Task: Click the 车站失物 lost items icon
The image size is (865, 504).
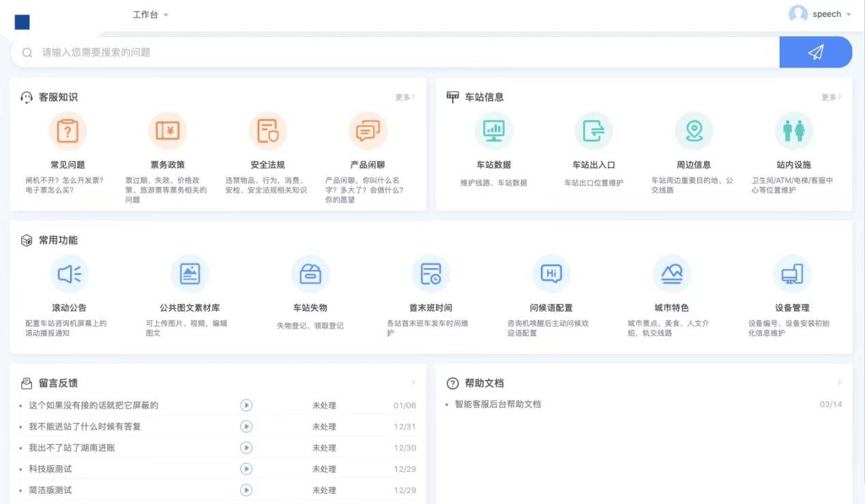Action: (x=310, y=274)
